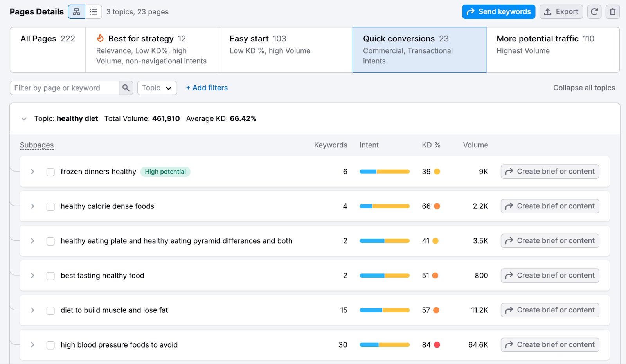Click Collapse all topics

click(x=584, y=88)
